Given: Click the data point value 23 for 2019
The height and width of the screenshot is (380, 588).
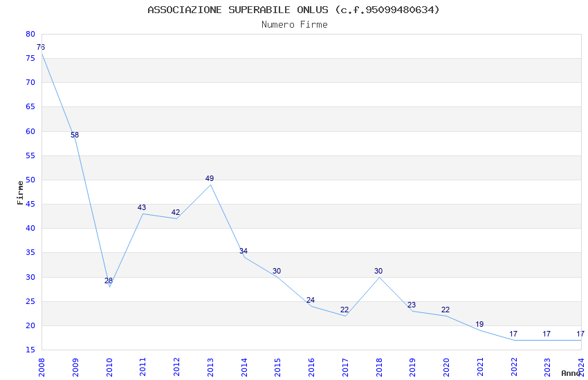Looking at the screenshot, I should 412,305.
